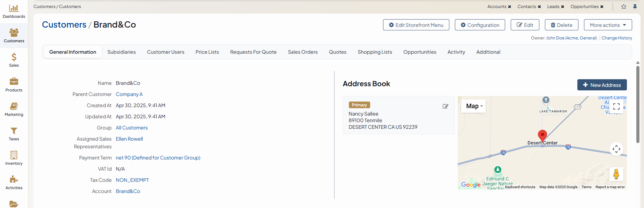Click the edit icon on primary address
The image size is (644, 208).
click(445, 106)
